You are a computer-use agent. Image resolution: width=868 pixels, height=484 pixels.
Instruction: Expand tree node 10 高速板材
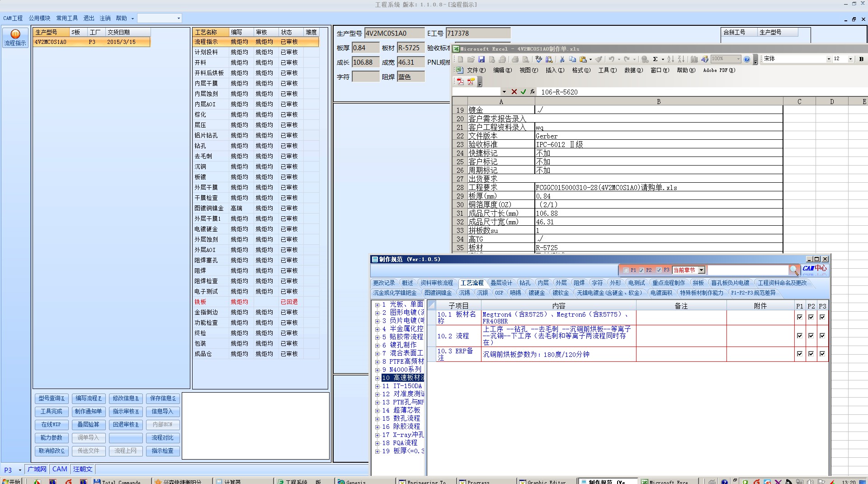click(377, 378)
